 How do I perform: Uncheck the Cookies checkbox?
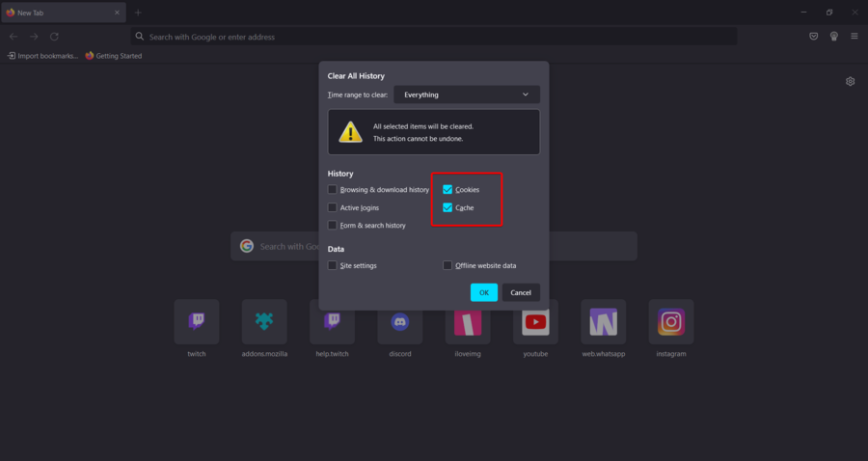point(448,190)
